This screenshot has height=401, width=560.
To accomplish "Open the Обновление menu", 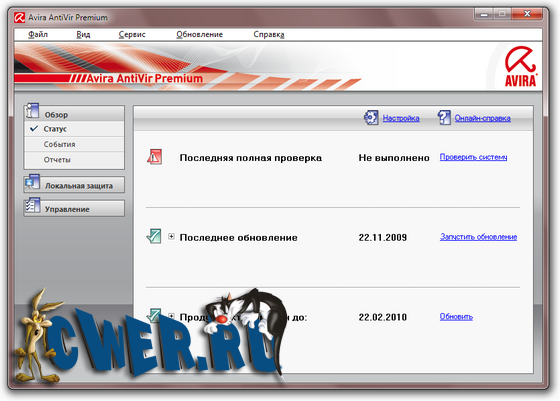I will 200,35.
